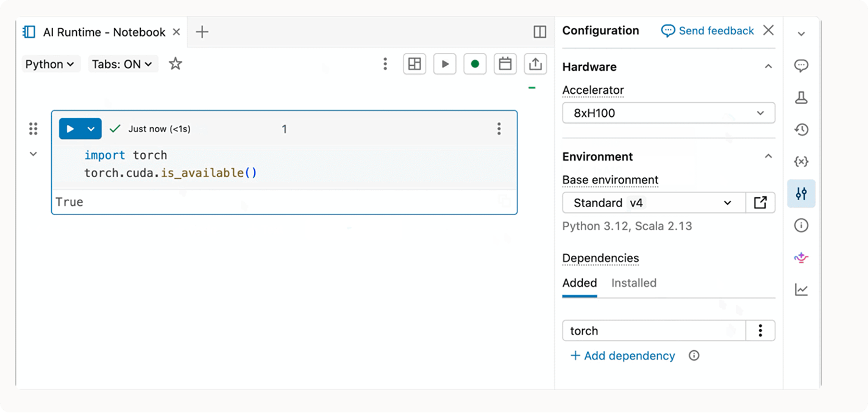Viewport: 868px width, 413px height.
Task: Collapse the Hardware section
Action: [768, 66]
